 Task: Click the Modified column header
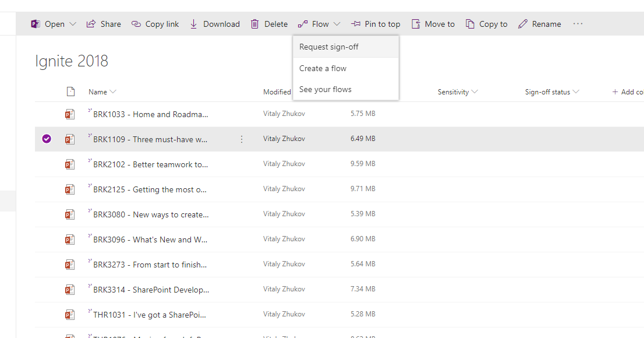tap(277, 91)
